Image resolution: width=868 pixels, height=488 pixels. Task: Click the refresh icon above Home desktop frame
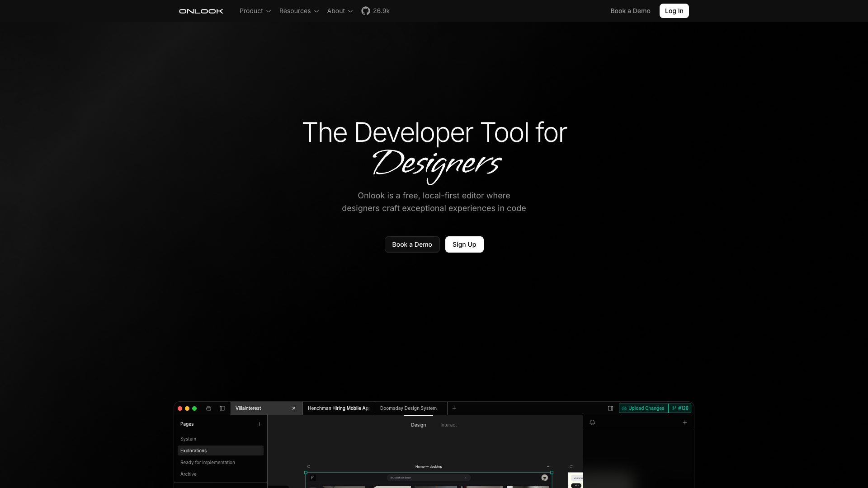click(x=309, y=467)
